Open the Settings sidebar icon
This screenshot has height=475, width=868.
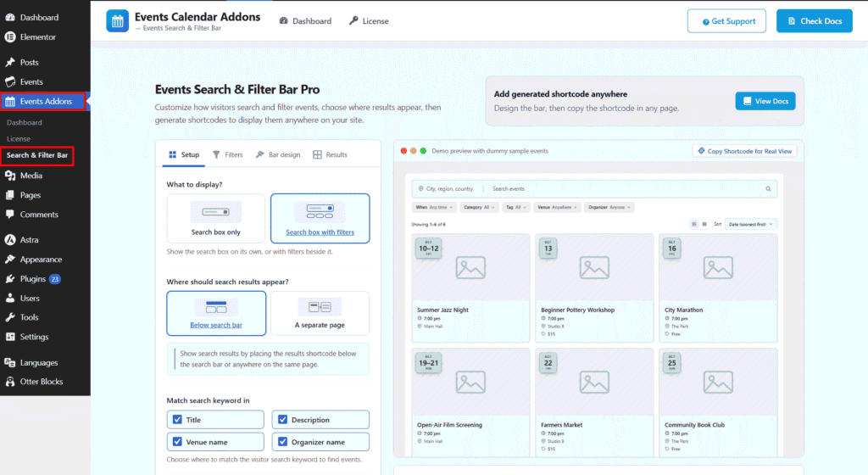pos(10,337)
